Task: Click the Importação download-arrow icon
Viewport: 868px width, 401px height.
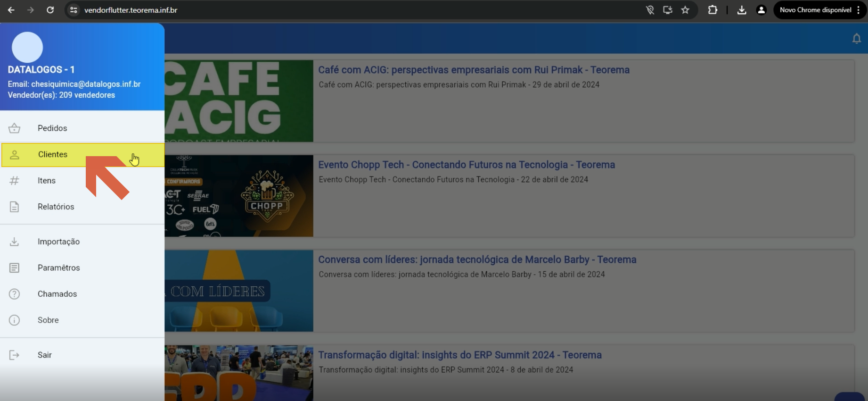Action: click(x=15, y=242)
